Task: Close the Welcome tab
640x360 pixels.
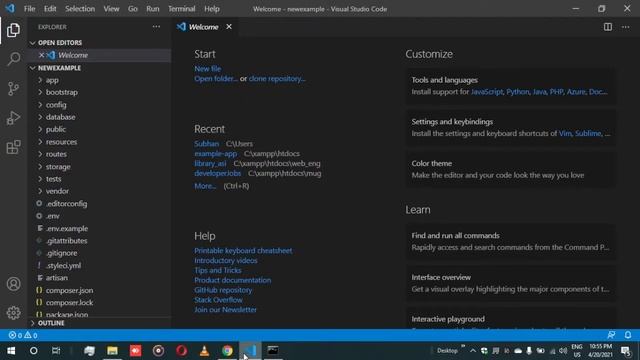Action: [x=229, y=27]
